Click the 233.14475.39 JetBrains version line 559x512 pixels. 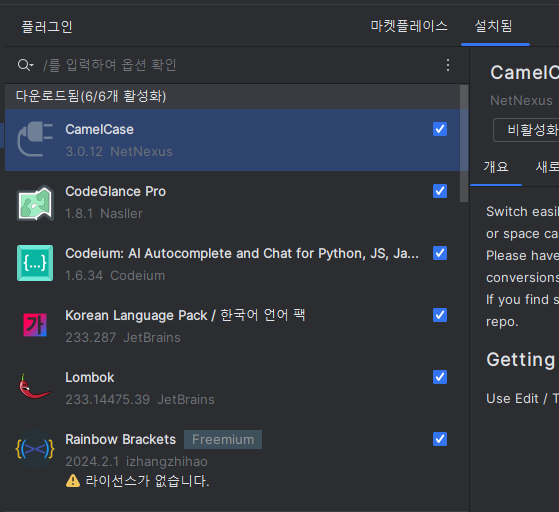click(140, 400)
